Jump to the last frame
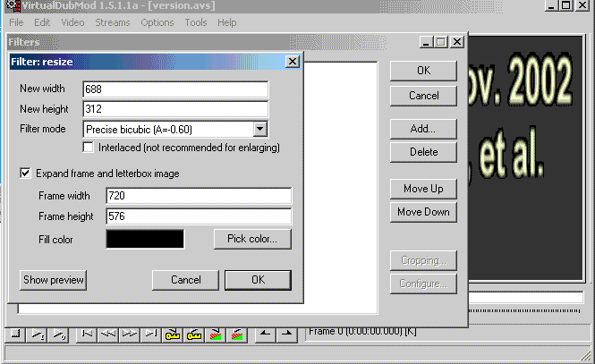 (150, 334)
